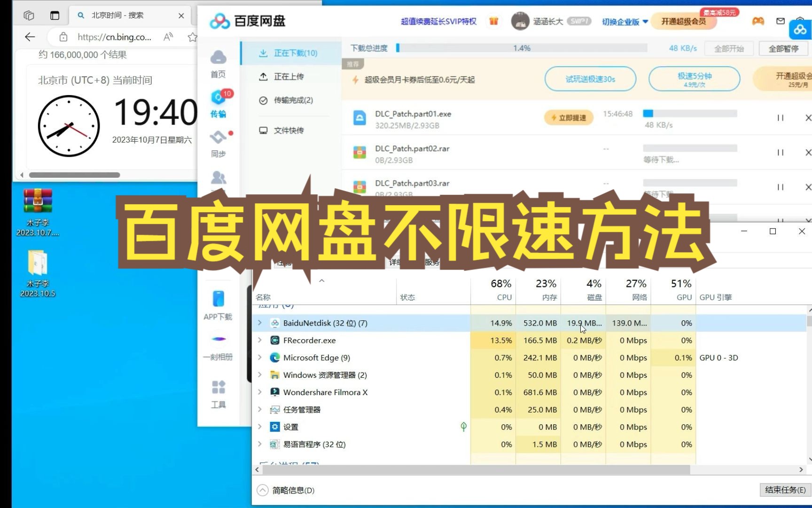812x508 pixels.
Task: Click the FRecorder.exe process icon
Action: click(275, 340)
